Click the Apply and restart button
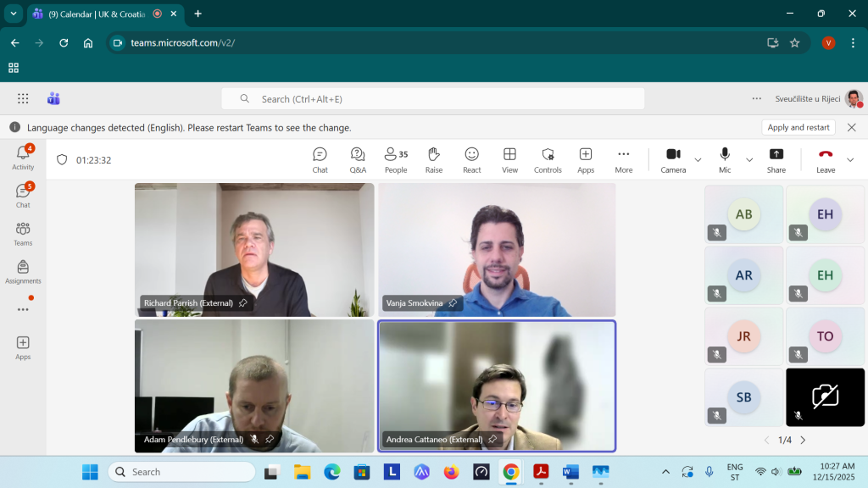868x488 pixels. (798, 127)
